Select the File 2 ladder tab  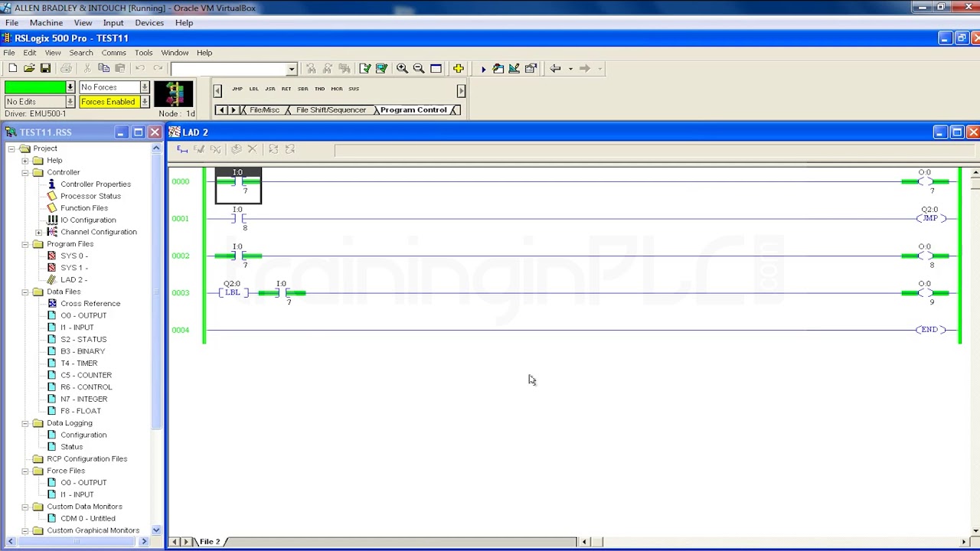click(209, 542)
